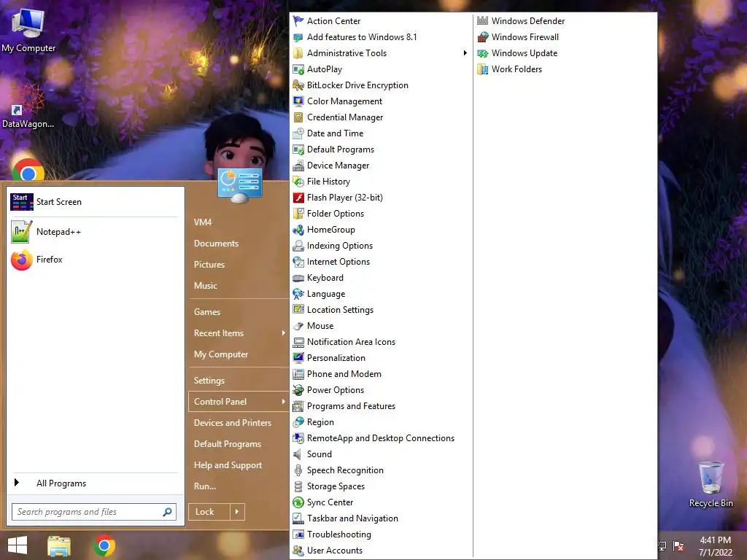This screenshot has height=560, width=747.
Task: Click the Flash Player red icon
Action: (298, 198)
